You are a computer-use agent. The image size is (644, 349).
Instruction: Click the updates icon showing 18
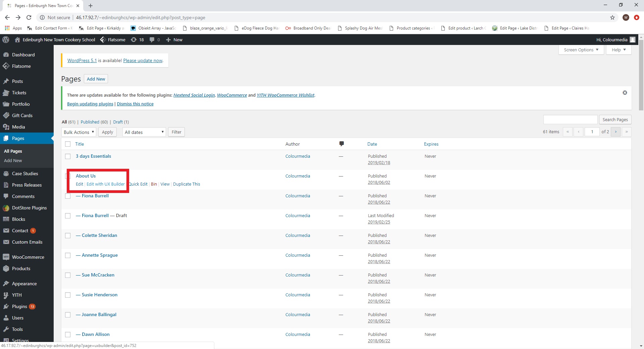[137, 40]
